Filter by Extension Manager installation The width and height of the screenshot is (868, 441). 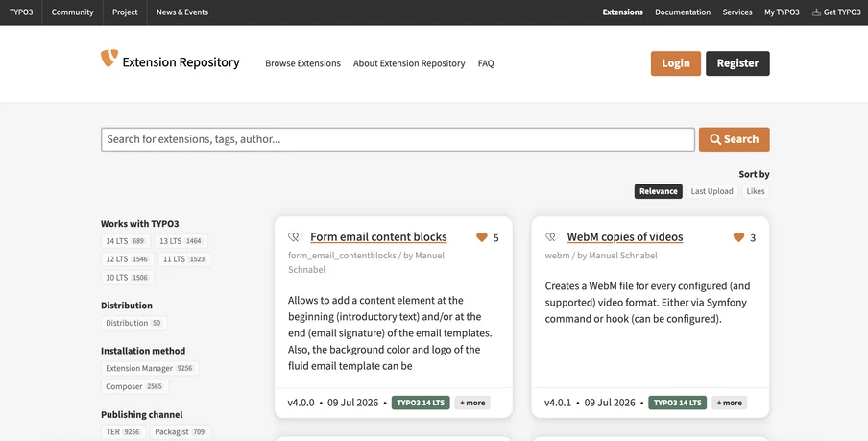(x=150, y=368)
